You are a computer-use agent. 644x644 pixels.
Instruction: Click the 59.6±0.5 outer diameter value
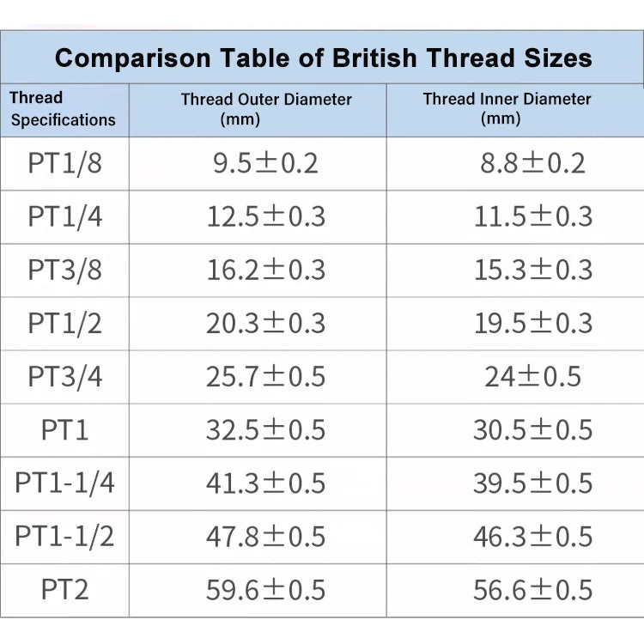[x=265, y=590]
